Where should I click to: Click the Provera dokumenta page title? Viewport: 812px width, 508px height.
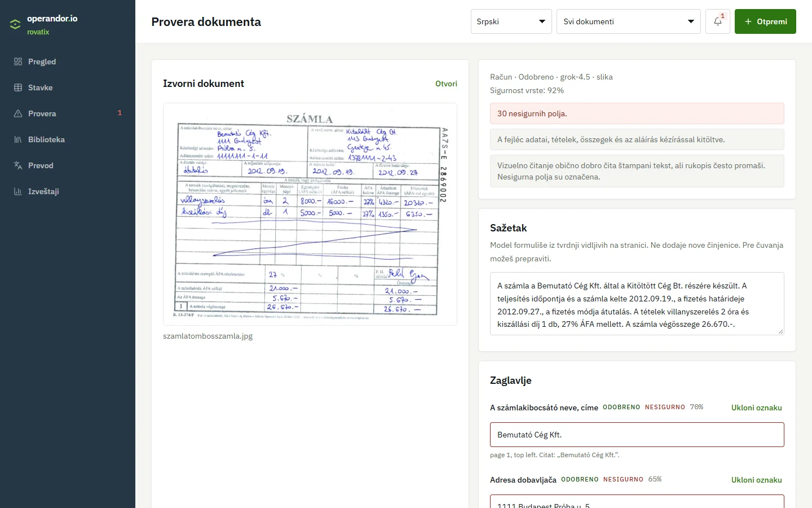click(206, 22)
